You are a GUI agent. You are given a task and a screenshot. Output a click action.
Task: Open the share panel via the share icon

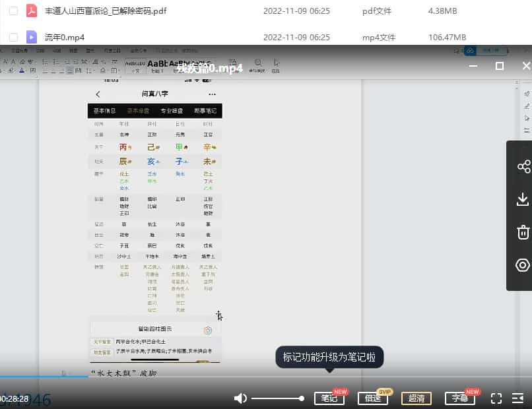(x=523, y=166)
